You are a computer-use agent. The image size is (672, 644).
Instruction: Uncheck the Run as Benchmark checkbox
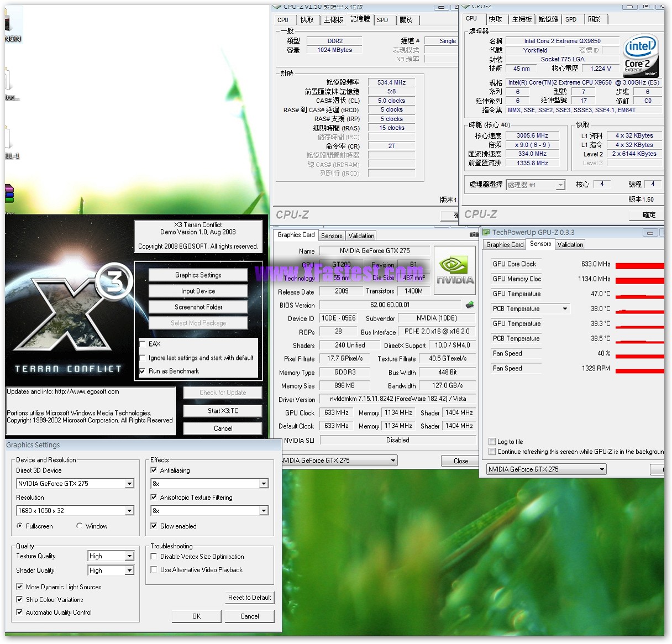coord(143,371)
